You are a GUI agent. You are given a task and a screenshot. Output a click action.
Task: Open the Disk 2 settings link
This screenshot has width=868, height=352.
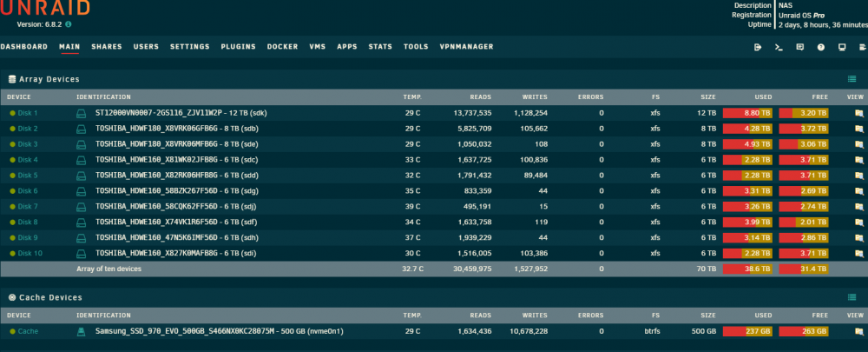tap(28, 129)
